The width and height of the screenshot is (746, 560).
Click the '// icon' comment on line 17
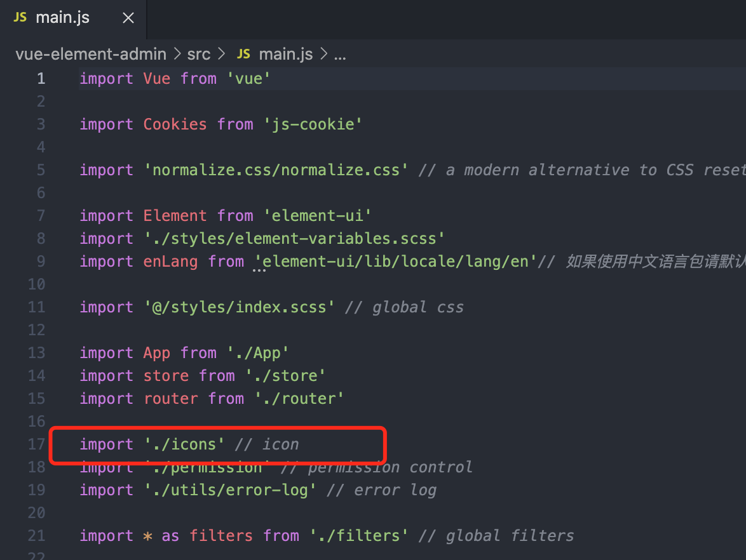266,444
